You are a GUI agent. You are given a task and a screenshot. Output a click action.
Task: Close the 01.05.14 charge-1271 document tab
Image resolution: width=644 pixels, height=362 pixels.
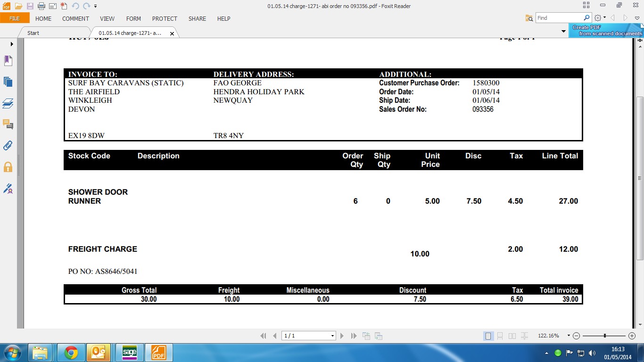(x=172, y=33)
